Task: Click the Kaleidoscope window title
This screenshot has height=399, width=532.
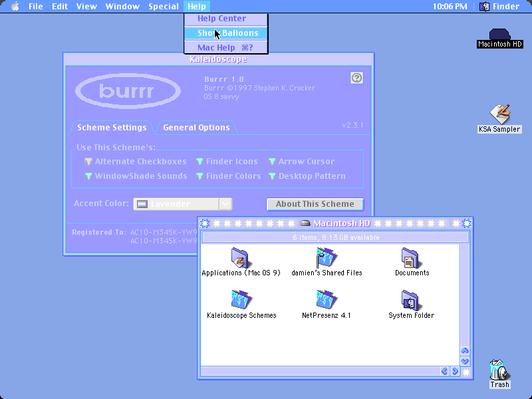Action: pos(218,59)
